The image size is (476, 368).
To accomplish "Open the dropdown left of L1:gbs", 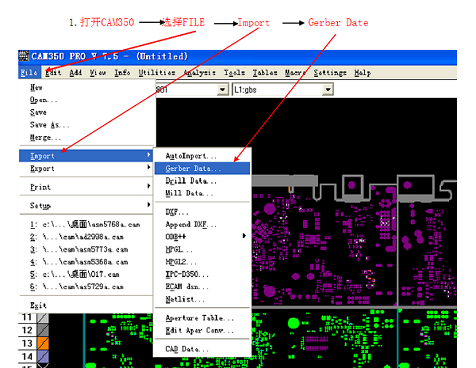I will [x=222, y=89].
